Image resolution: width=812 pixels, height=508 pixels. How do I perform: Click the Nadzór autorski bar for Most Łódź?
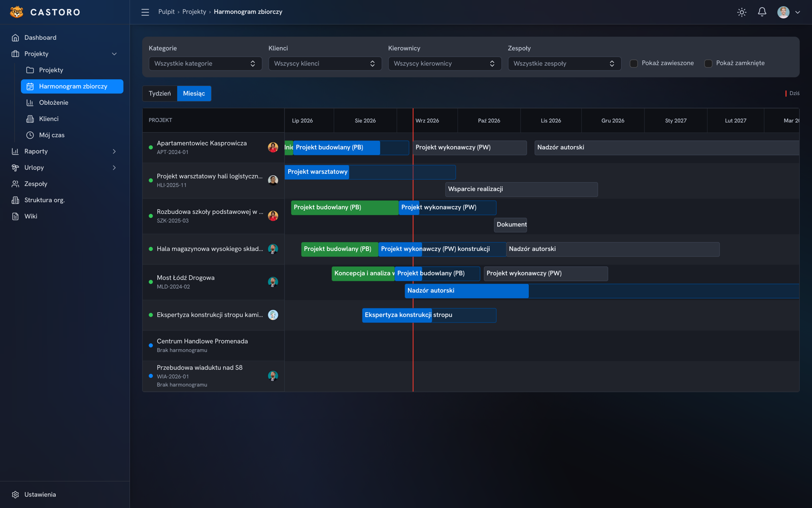point(466,291)
